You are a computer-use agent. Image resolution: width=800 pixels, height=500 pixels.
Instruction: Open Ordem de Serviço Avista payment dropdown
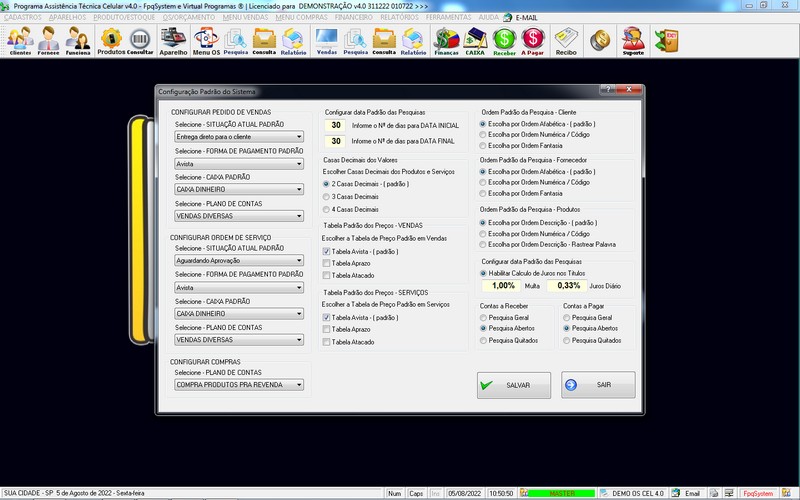239,288
